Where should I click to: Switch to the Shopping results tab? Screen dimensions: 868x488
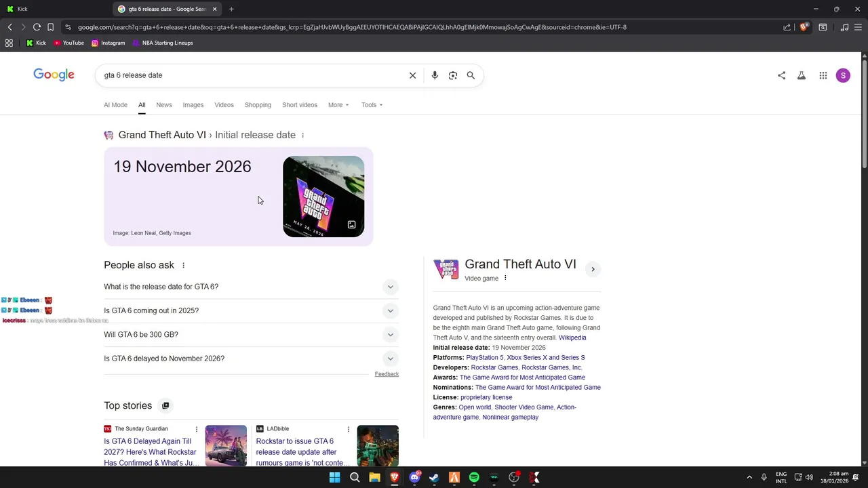click(x=258, y=105)
